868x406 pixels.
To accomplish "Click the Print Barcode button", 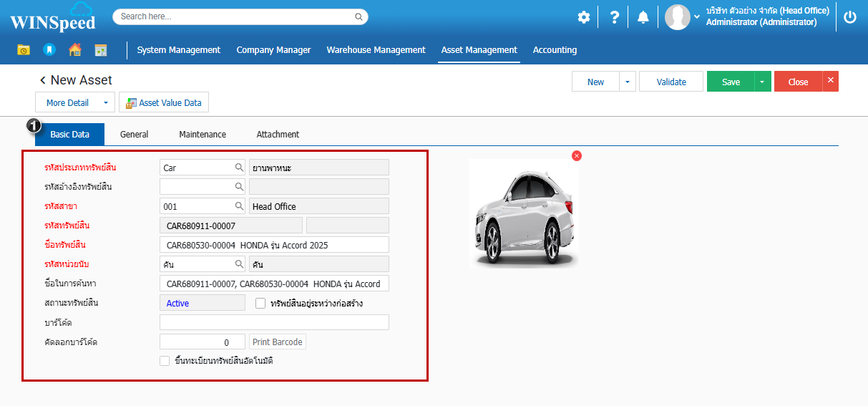I will (x=278, y=342).
